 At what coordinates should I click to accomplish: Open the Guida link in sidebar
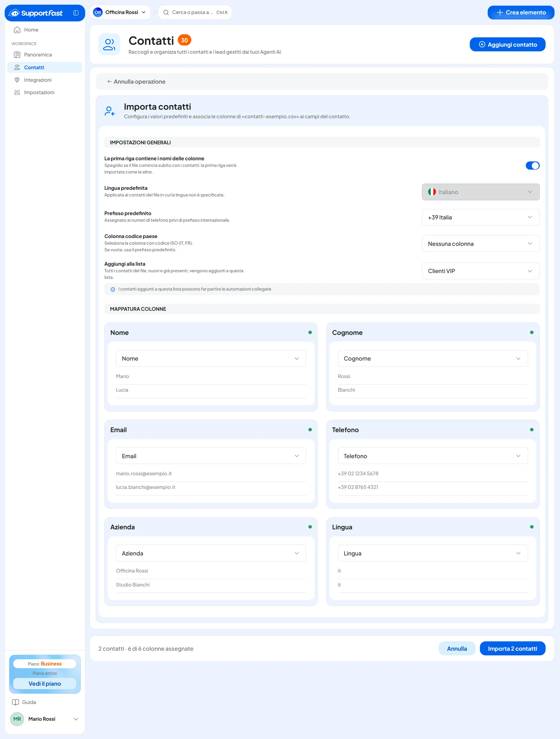click(x=24, y=702)
